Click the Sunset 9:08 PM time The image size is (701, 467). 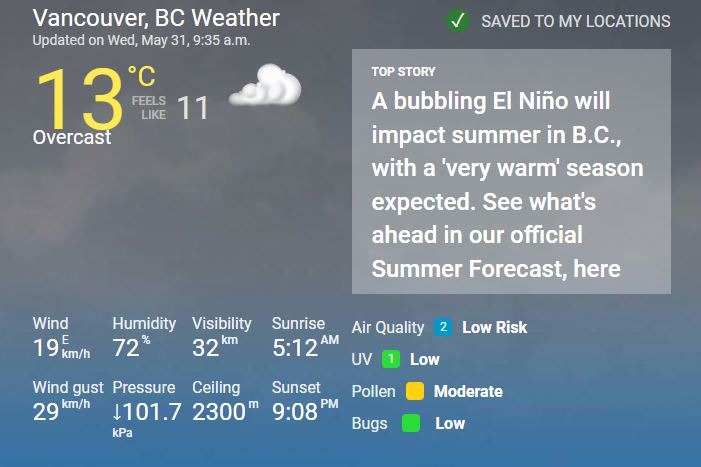click(304, 410)
